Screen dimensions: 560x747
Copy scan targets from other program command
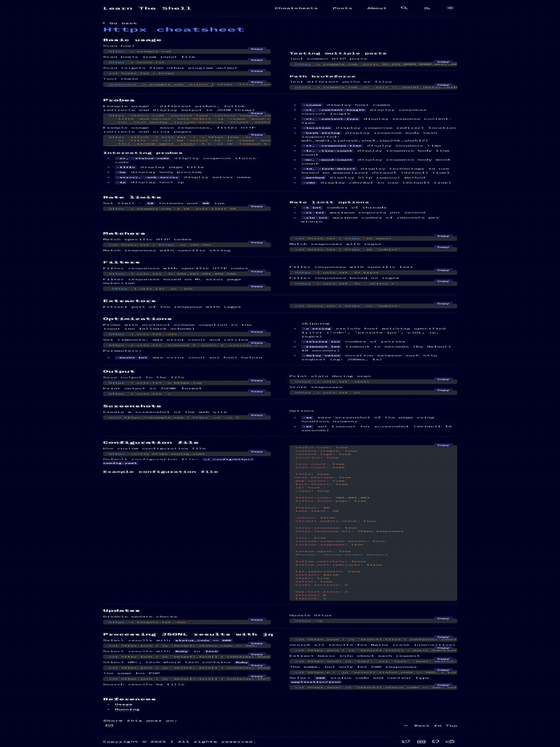257,71
